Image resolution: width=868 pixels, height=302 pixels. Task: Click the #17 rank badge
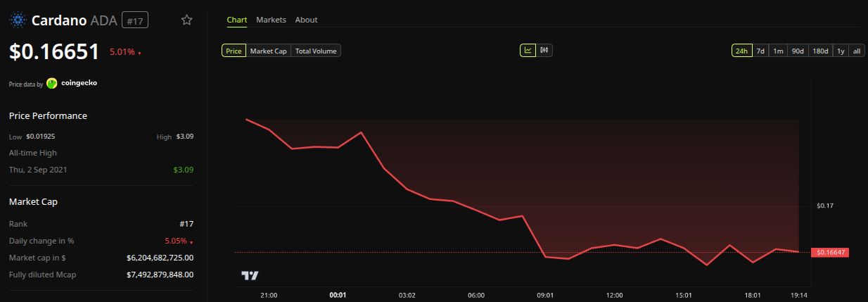(x=135, y=21)
